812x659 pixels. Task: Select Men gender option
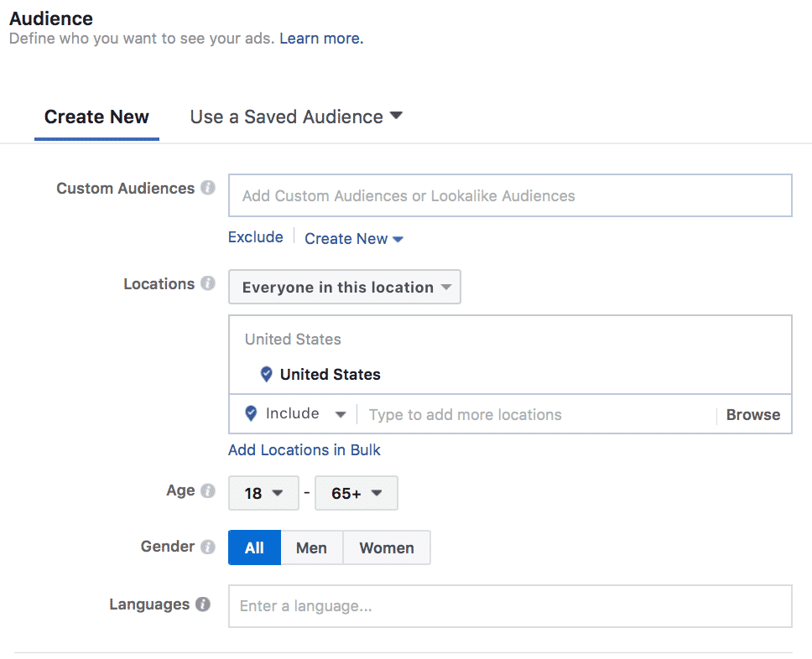point(312,547)
